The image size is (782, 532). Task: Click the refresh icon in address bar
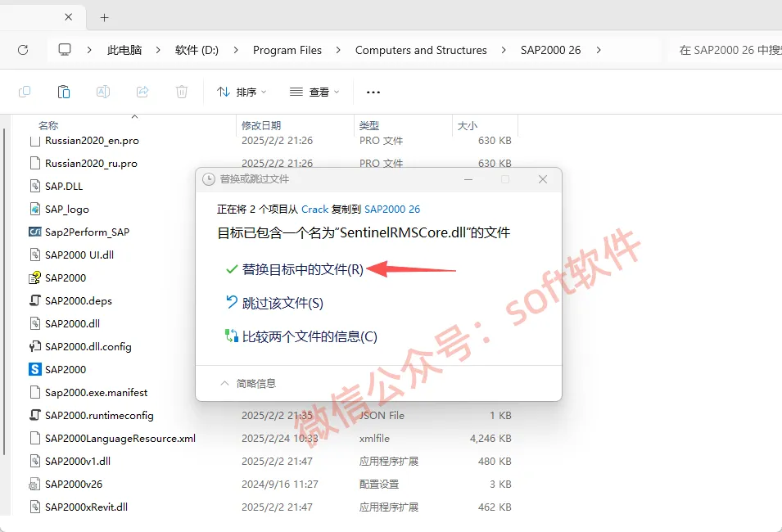23,50
